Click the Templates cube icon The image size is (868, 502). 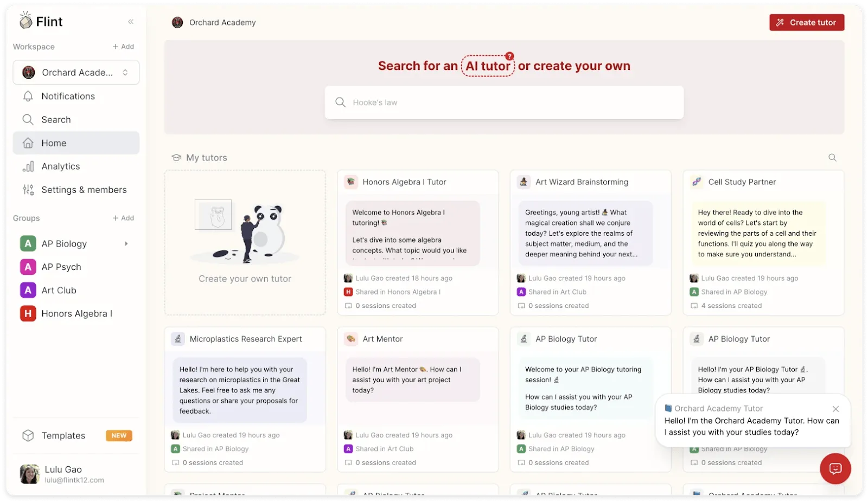(28, 435)
